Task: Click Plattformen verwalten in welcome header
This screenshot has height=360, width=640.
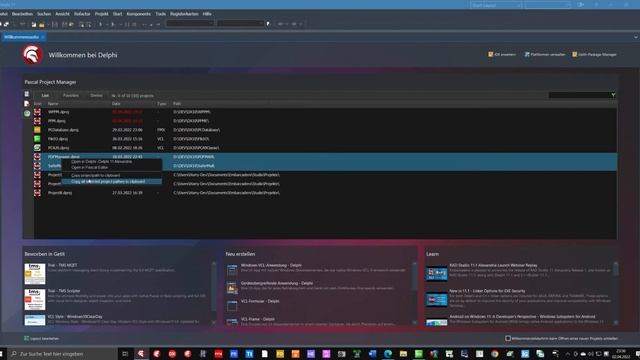Action: [x=545, y=54]
